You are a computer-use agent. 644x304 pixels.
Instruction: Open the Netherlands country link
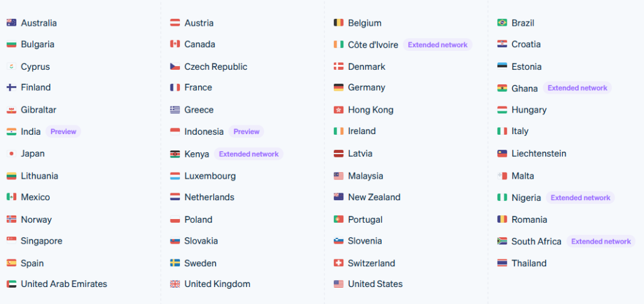pyautogui.click(x=209, y=197)
